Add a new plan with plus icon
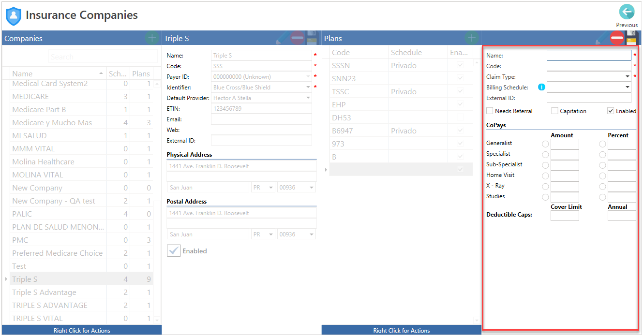The height and width of the screenshot is (336, 644). pyautogui.click(x=471, y=38)
